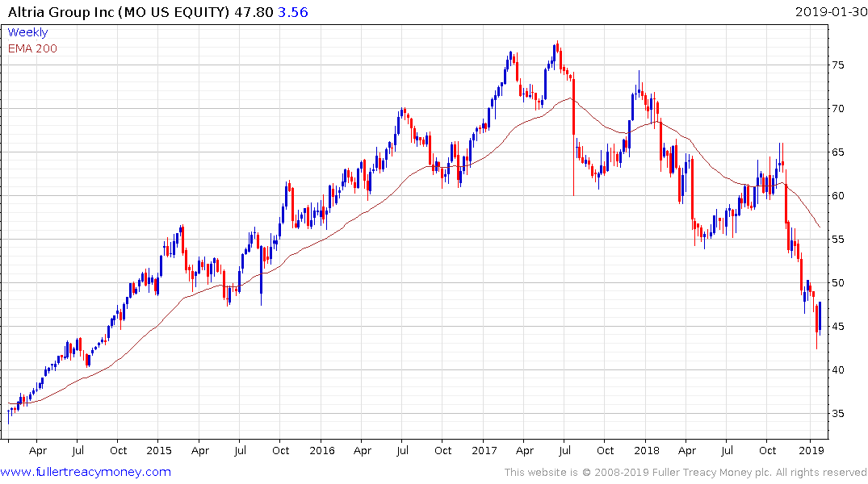Click the 2016 year label on time axis
868x484 pixels.
click(x=322, y=450)
